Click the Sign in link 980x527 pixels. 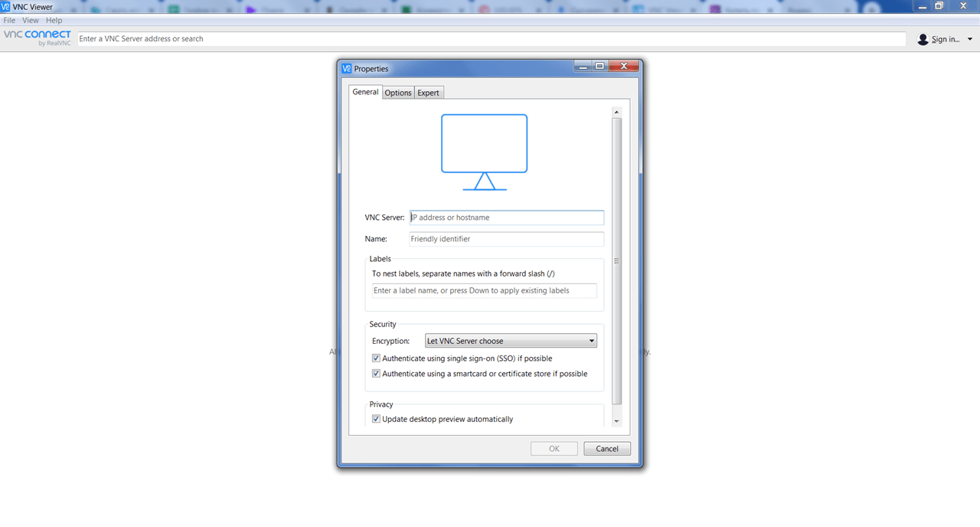coord(946,39)
